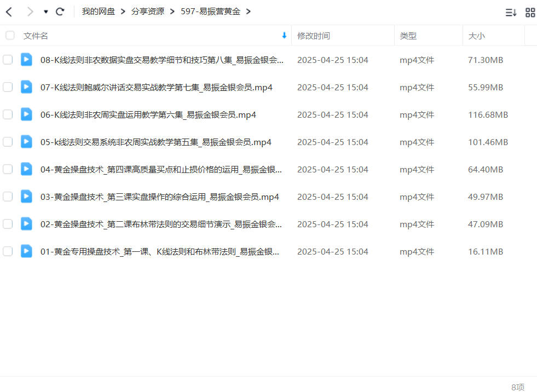Refresh the current folder listing
The image size is (537, 392).
tap(60, 12)
